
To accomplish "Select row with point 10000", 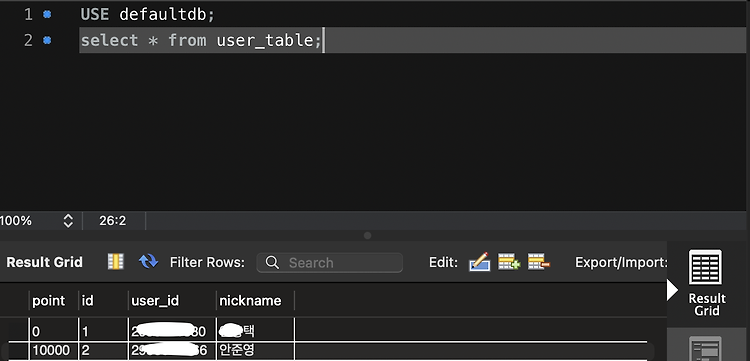I will (328, 350).
